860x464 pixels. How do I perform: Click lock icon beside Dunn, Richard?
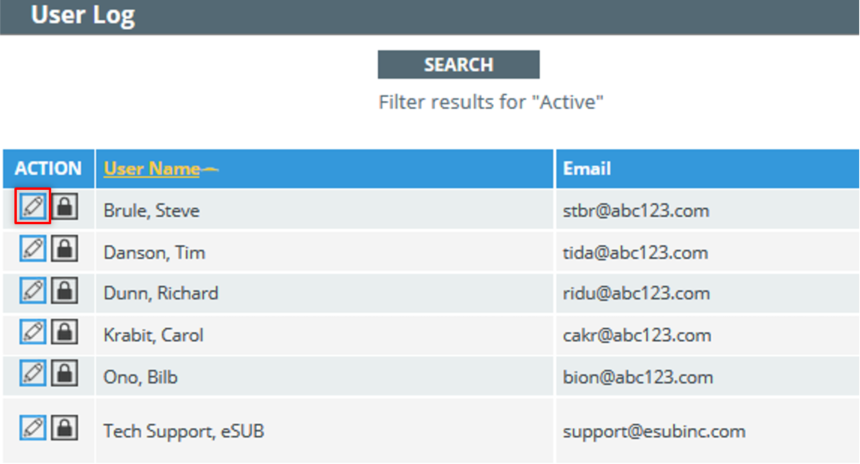coord(65,290)
